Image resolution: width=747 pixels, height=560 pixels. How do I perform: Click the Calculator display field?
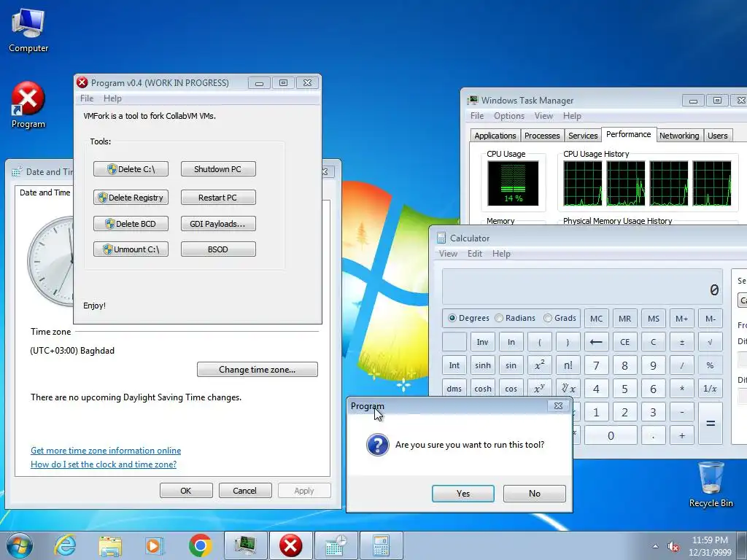[582, 287]
